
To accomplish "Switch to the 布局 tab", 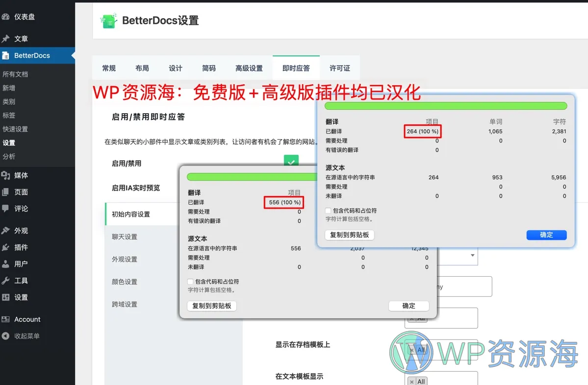I will (142, 68).
